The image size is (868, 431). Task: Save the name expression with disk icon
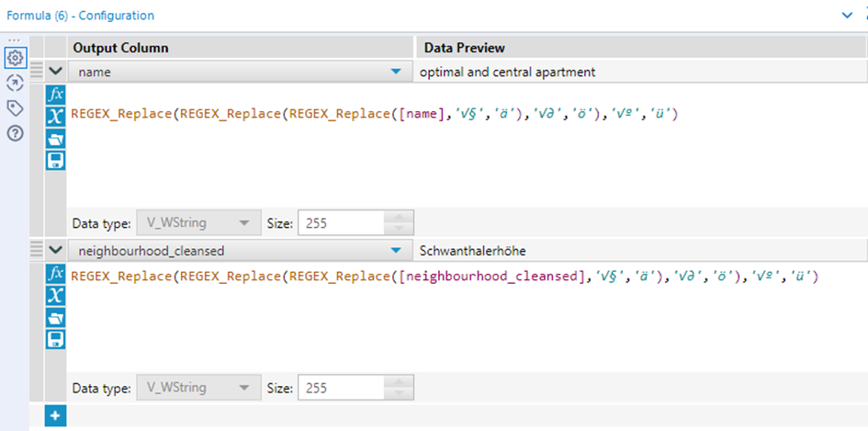click(55, 162)
